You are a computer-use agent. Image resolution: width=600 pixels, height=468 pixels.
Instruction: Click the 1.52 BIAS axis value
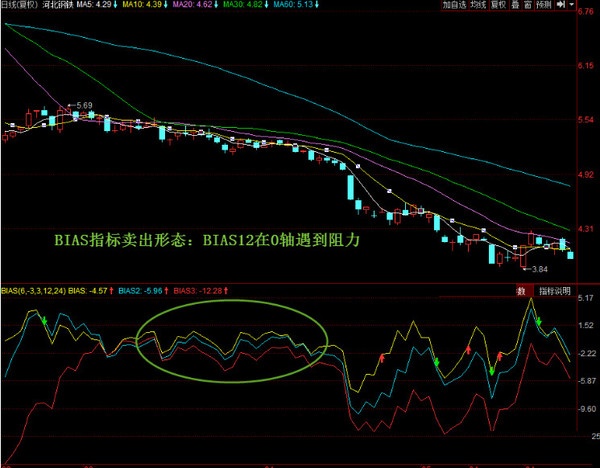(585, 325)
